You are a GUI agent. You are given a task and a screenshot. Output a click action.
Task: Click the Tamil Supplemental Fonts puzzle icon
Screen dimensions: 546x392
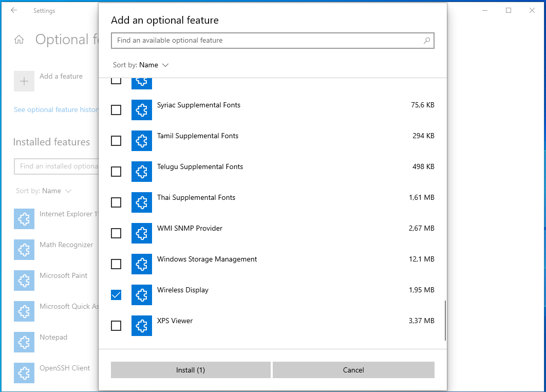tap(141, 141)
